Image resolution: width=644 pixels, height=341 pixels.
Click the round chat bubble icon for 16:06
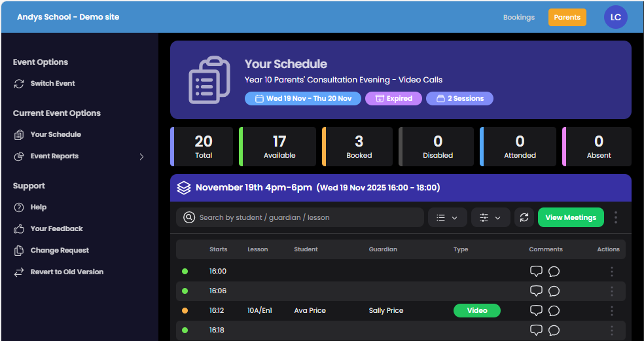(554, 291)
